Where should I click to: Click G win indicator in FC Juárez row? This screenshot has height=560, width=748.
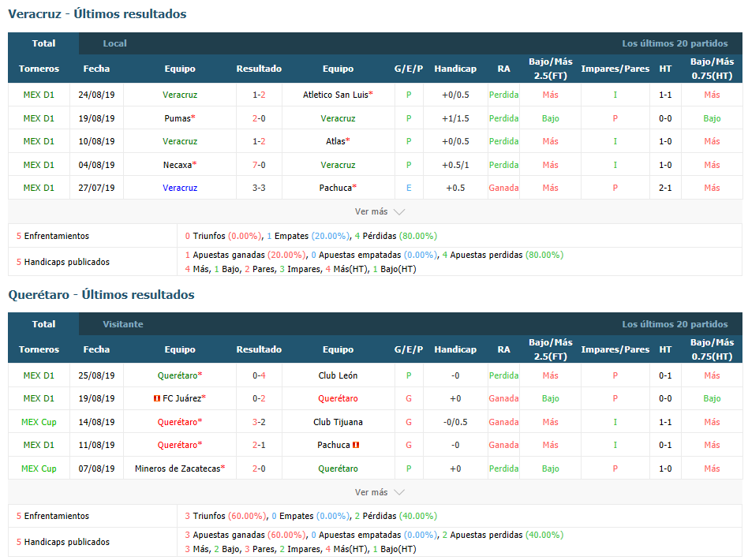coord(409,399)
